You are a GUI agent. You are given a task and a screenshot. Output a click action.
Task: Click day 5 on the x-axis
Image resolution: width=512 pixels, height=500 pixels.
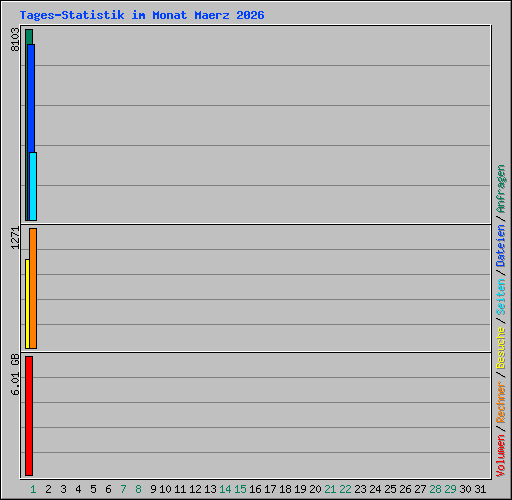tap(93, 489)
